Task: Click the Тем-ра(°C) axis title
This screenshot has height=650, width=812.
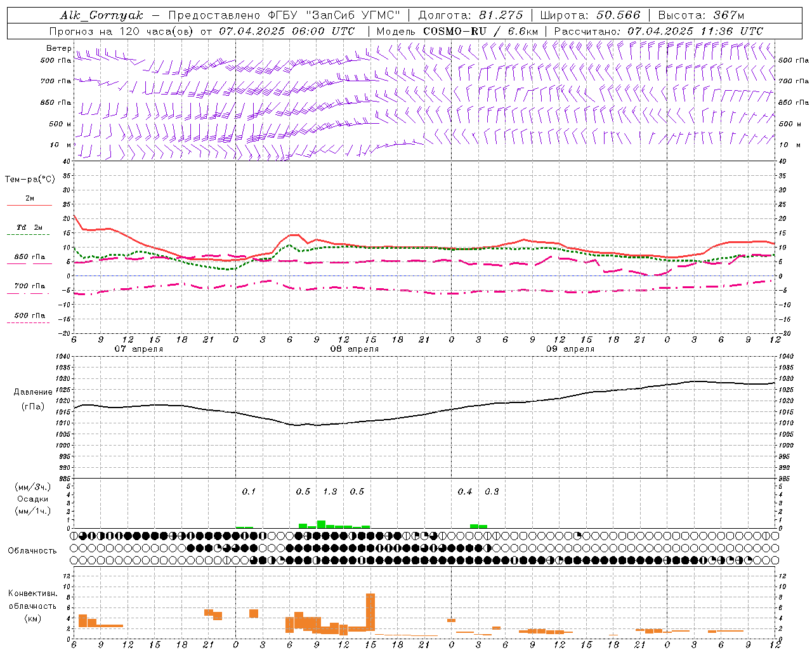Action: coord(30,180)
